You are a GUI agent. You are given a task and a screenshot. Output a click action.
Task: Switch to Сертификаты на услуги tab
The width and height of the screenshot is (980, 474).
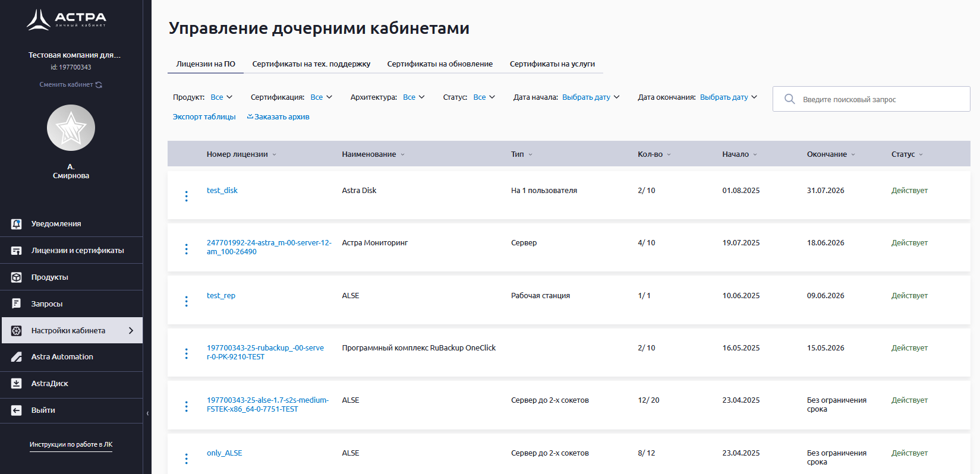(552, 64)
